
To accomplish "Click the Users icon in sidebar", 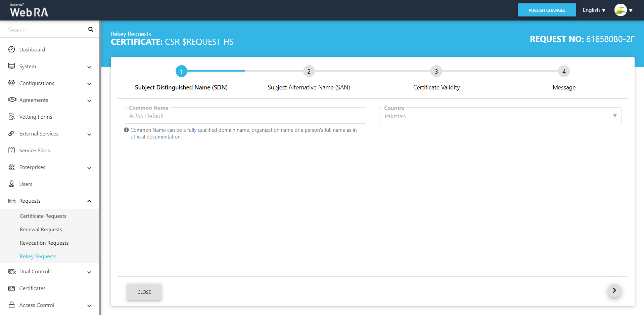I will coord(12,184).
